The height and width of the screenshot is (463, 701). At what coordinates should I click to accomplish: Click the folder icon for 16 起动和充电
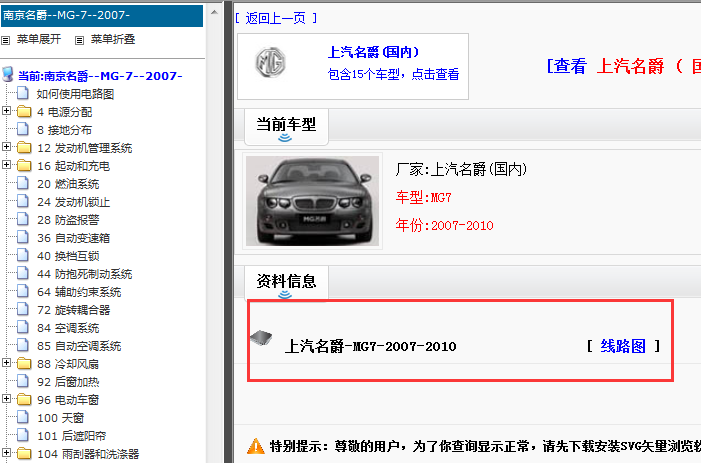tap(24, 165)
